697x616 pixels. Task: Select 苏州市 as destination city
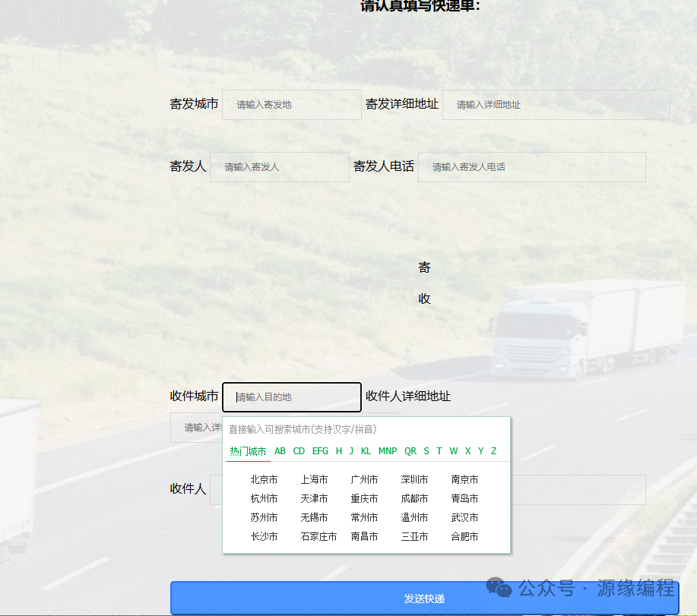tap(264, 517)
